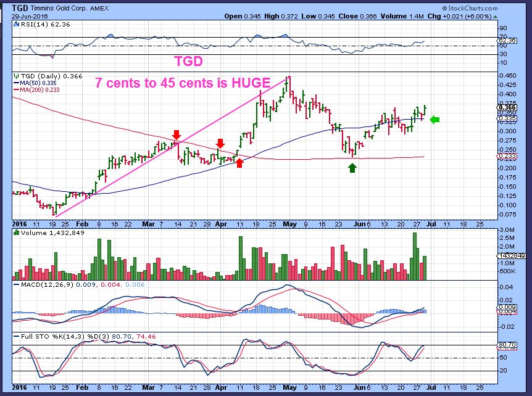This screenshot has width=532, height=396.
Task: Click the Volume 1,432,849 legend label
Action: 52,233
